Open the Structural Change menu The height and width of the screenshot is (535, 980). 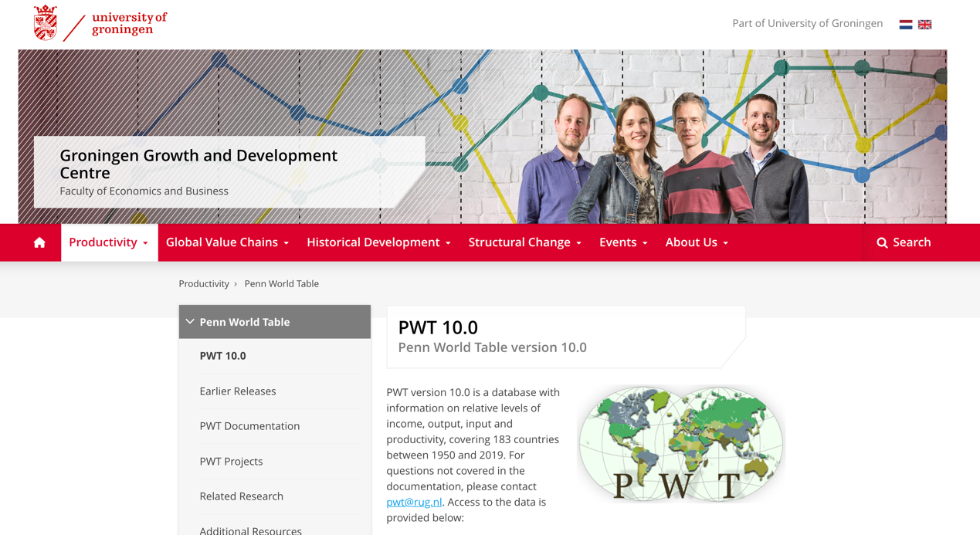(x=524, y=242)
